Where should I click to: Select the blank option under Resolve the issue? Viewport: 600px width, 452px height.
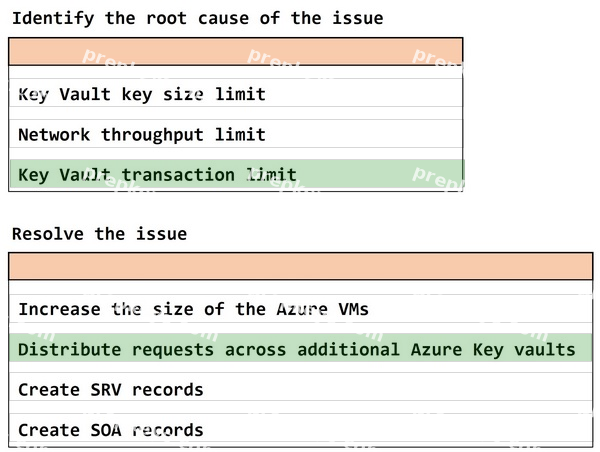301,287
